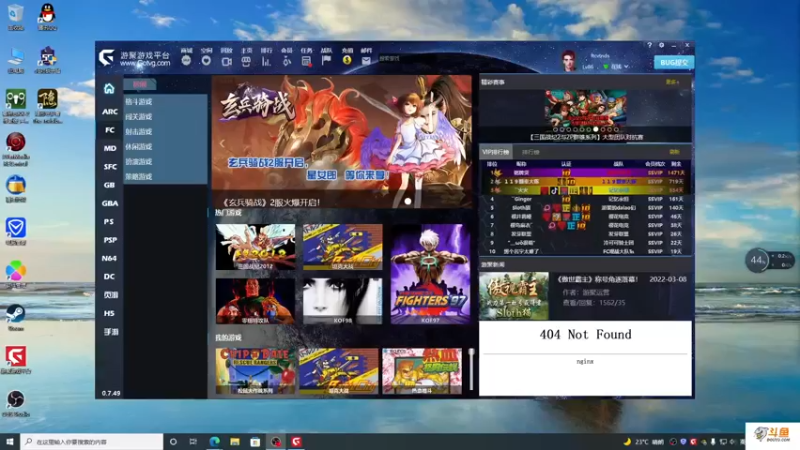Image resolution: width=800 pixels, height=450 pixels.
Task: Open the 商城 shop icon in toolbar
Action: pyautogui.click(x=186, y=61)
